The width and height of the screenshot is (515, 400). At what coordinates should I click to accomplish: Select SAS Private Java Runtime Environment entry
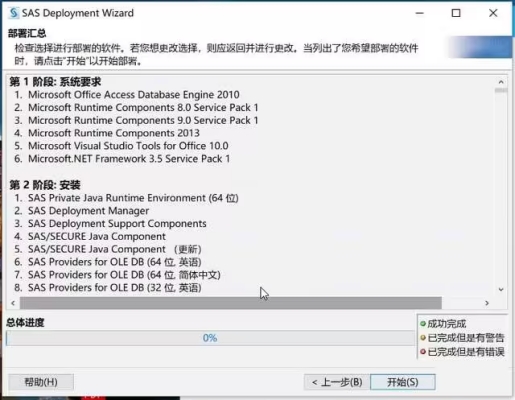point(133,198)
